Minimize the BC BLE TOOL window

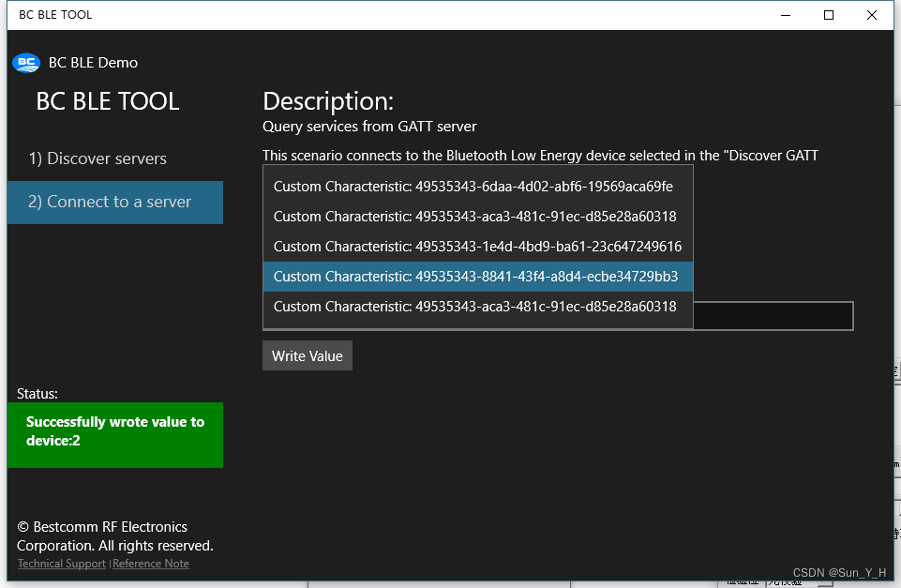(786, 15)
